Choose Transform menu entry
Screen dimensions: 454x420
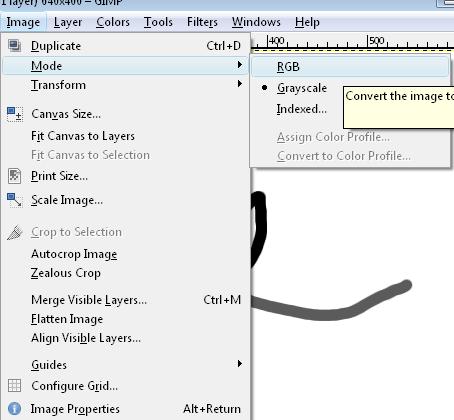point(125,85)
